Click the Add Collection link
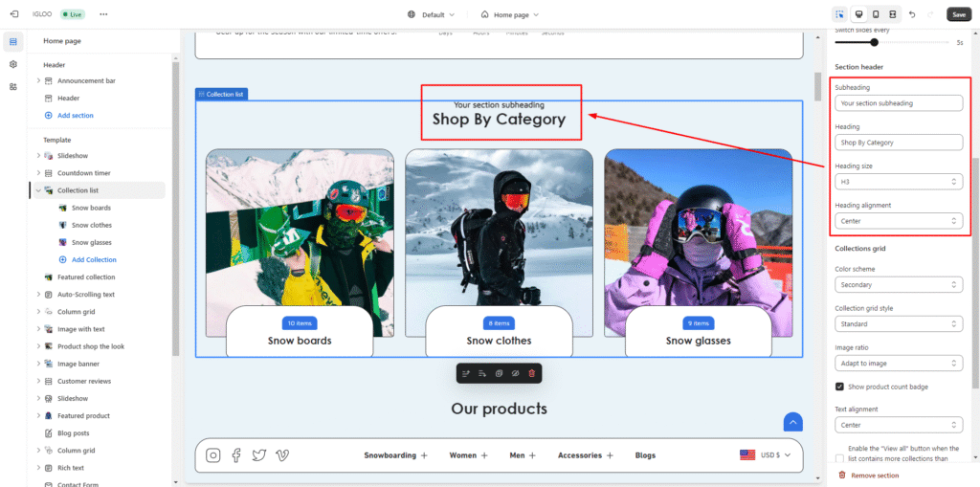The height and width of the screenshot is (487, 980). click(x=94, y=260)
